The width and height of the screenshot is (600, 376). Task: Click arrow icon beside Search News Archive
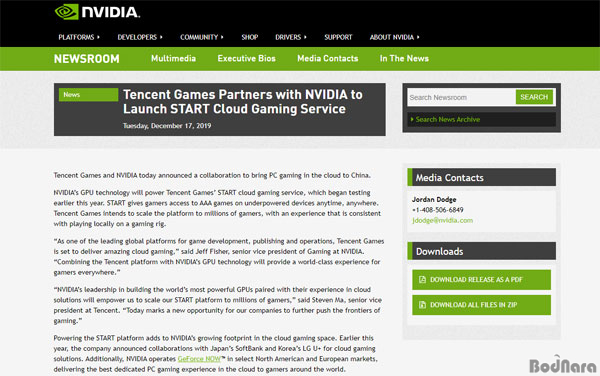pos(412,119)
